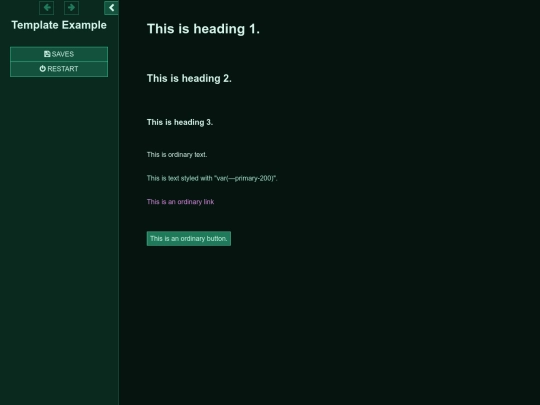
Task: Click the 'Template Example' sidebar title
Action: pos(59,25)
